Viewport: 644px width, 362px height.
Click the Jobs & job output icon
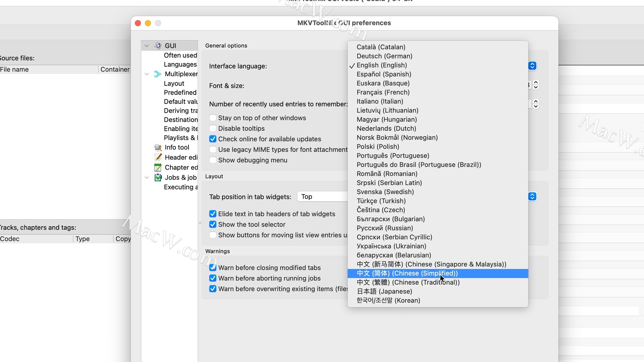tap(158, 177)
